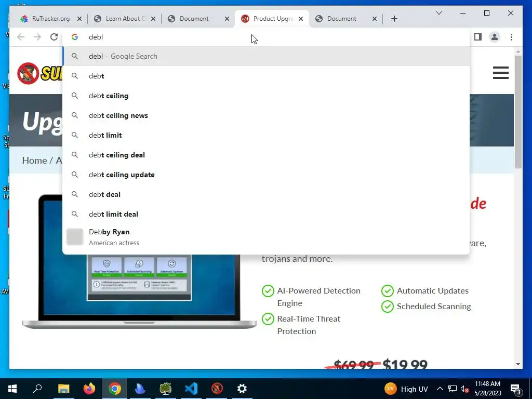Select the 'debt limit deal' suggestion
The width and height of the screenshot is (532, 399).
tap(266, 214)
